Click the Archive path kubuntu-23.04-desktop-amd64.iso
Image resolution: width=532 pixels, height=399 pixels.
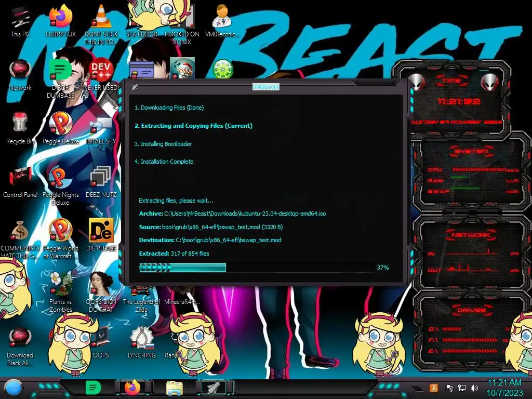[232, 214]
